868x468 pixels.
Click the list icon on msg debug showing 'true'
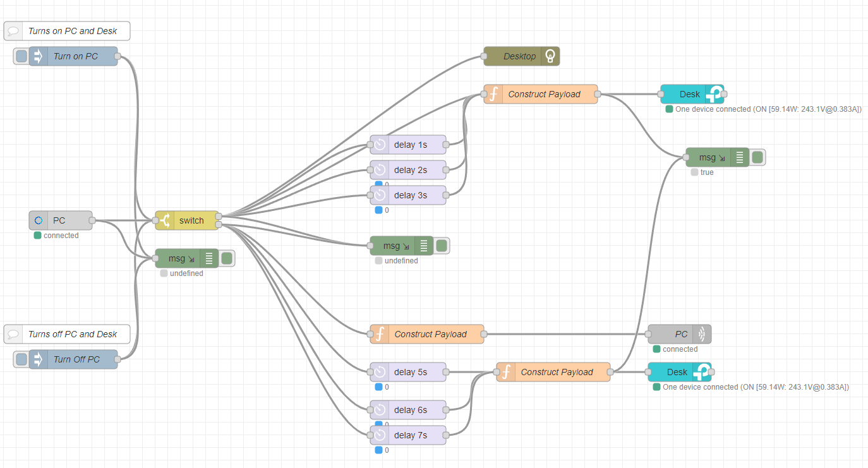(x=740, y=157)
